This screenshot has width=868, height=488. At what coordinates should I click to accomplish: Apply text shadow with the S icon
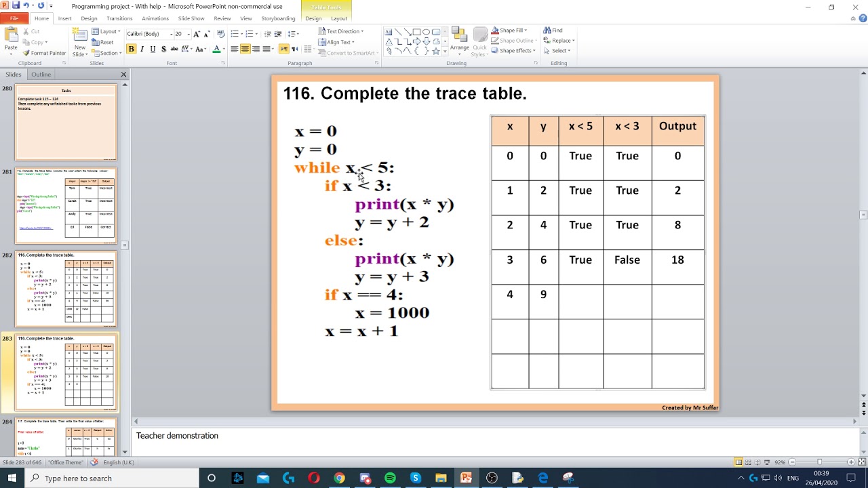pyautogui.click(x=163, y=49)
